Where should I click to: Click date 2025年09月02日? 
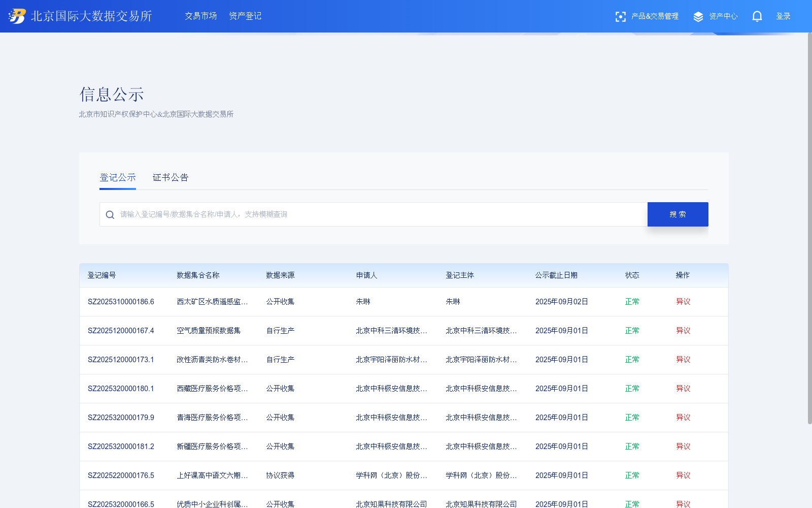pos(562,302)
